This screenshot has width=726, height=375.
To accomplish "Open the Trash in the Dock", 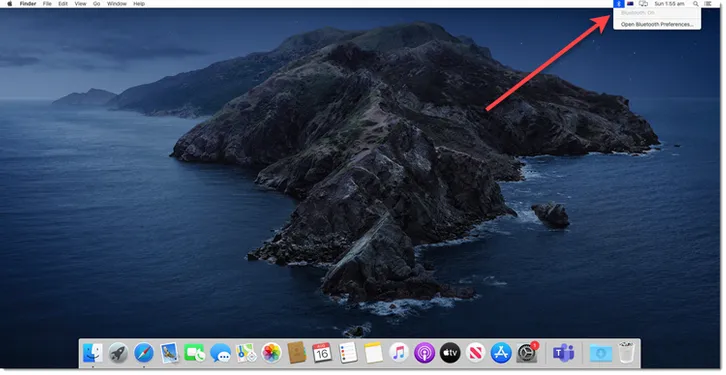I will coord(626,353).
